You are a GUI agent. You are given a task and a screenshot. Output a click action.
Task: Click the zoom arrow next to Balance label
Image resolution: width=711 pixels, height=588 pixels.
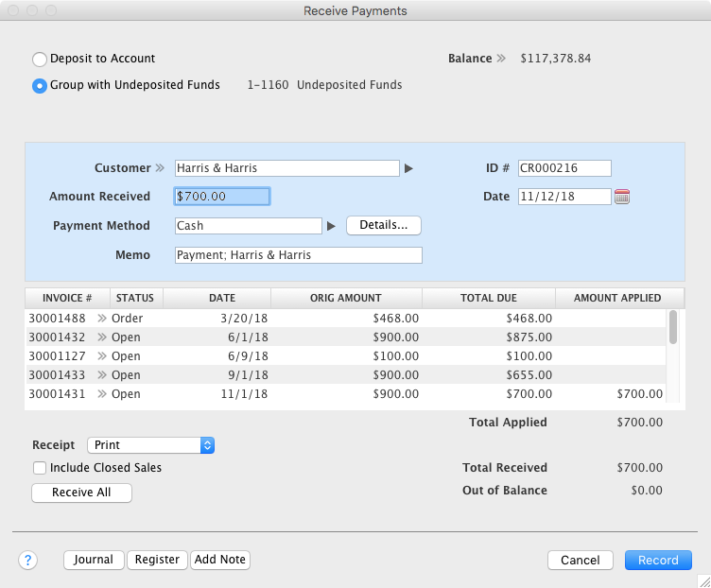[x=500, y=59]
